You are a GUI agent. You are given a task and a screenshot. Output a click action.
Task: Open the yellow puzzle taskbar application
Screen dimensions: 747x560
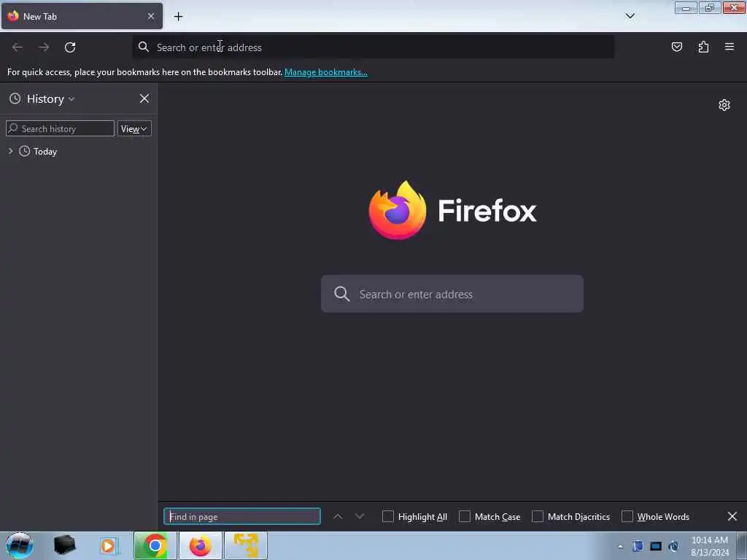click(x=246, y=545)
